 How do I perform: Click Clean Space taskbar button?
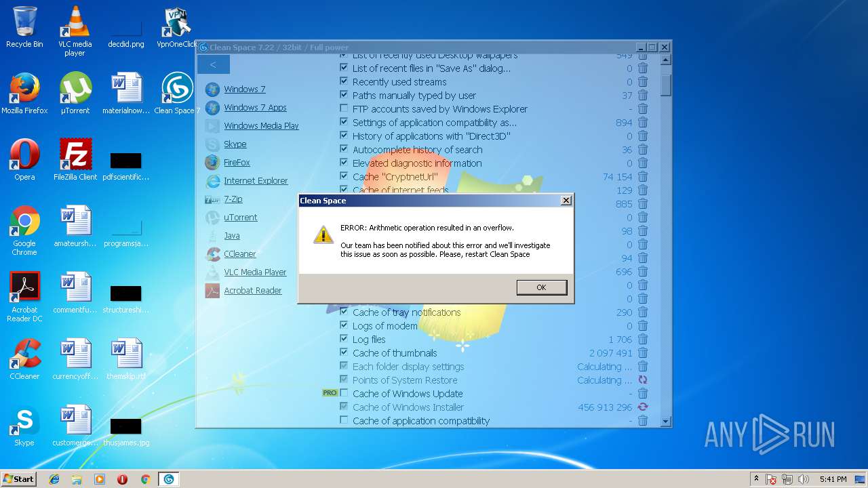coord(169,479)
